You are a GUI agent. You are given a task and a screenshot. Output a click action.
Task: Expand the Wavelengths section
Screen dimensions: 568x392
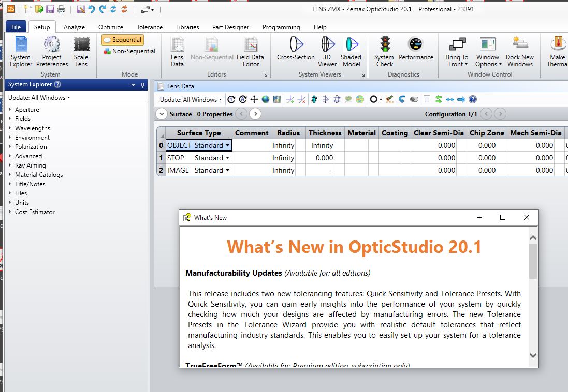(x=10, y=128)
